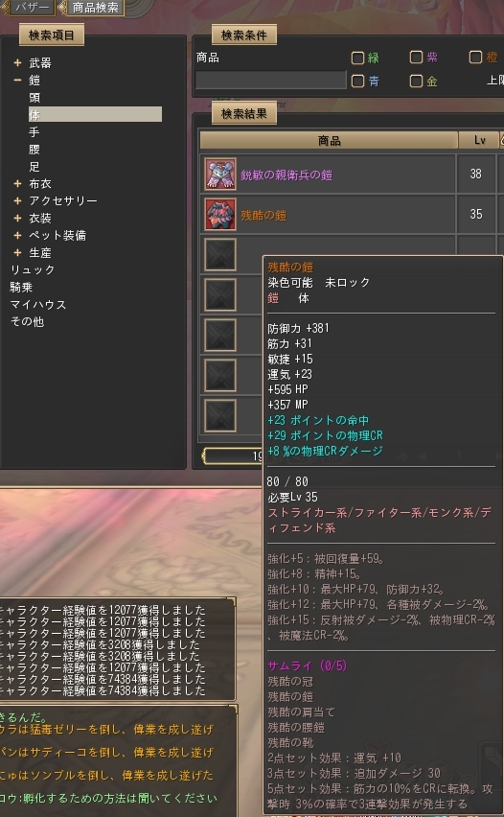Switch to the 商品検索 tab
The width and height of the screenshot is (504, 817).
click(x=95, y=8)
